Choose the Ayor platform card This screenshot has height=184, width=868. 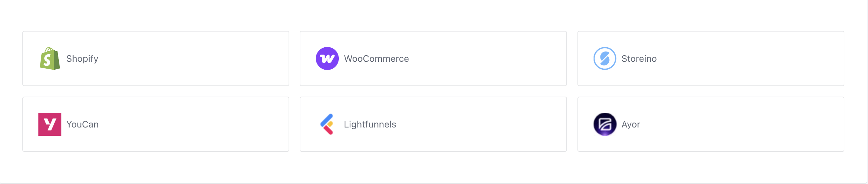click(x=711, y=124)
